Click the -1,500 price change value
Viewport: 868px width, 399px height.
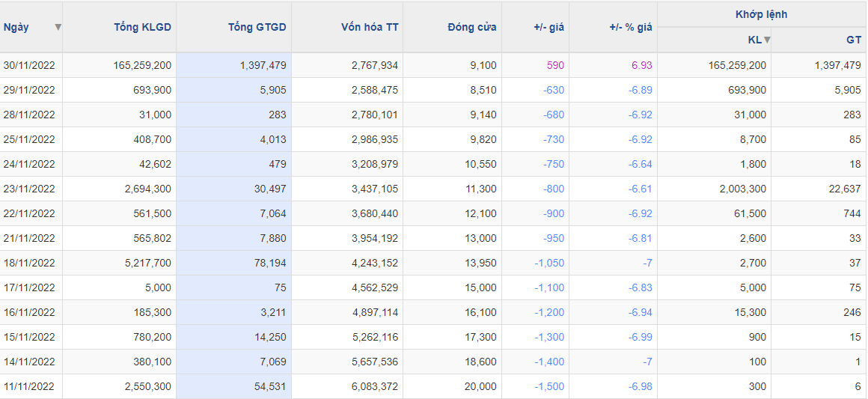click(x=549, y=386)
